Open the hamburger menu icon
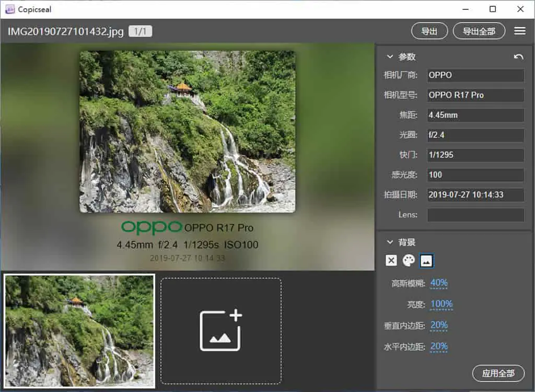Screen dimensions: 535x392 pyautogui.click(x=520, y=31)
